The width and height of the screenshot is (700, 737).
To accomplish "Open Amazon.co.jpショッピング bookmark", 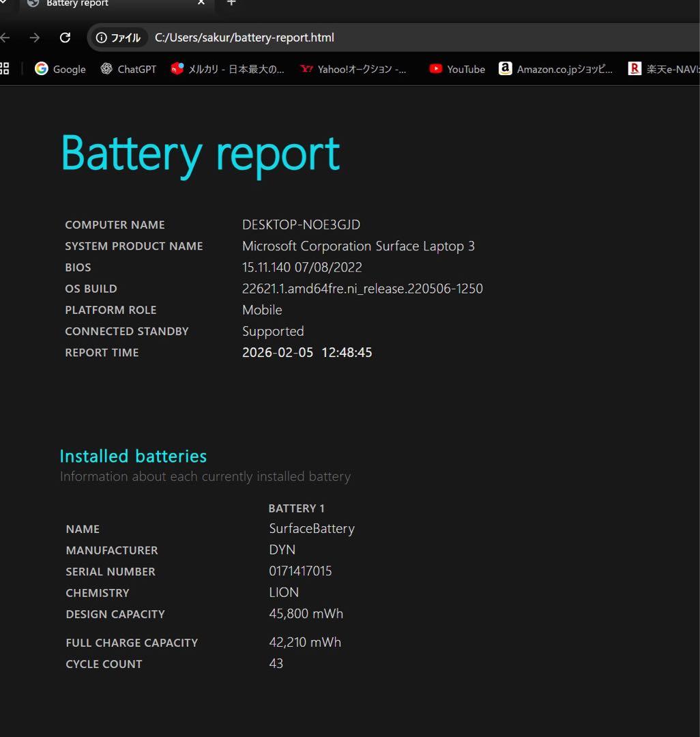I will click(555, 69).
